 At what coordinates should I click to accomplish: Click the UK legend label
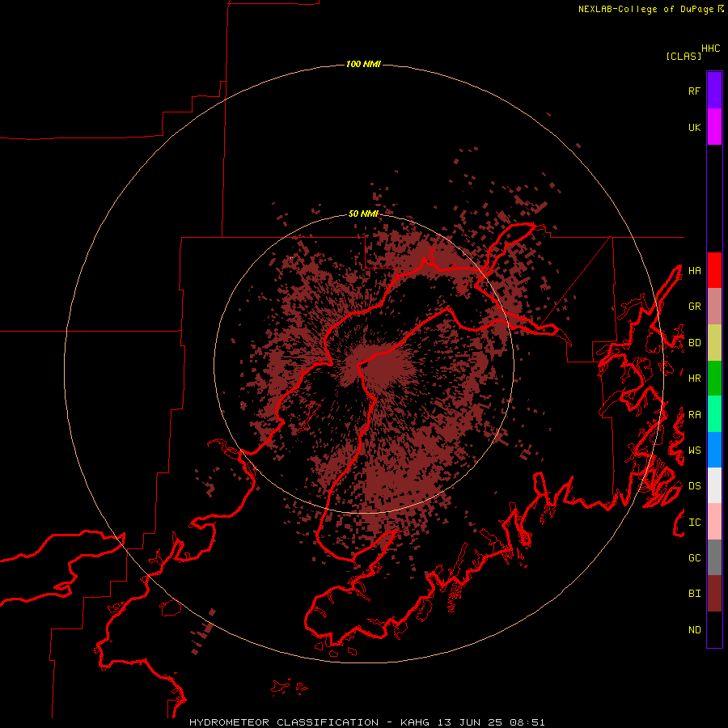(694, 127)
